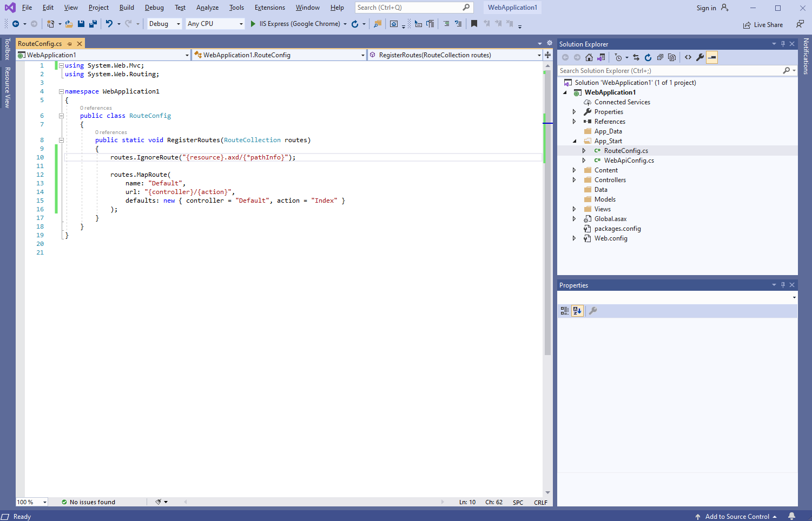812x521 pixels.
Task: Expand the Controllers folder in Solution Explorer
Action: (x=574, y=180)
